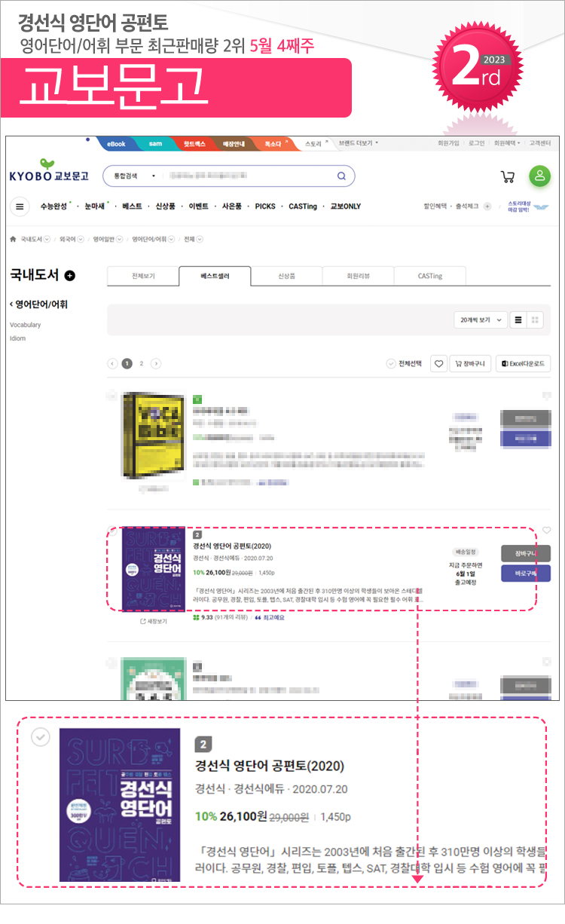The height and width of the screenshot is (924, 565).
Task: Open the green user profile icon
Action: coord(539,176)
